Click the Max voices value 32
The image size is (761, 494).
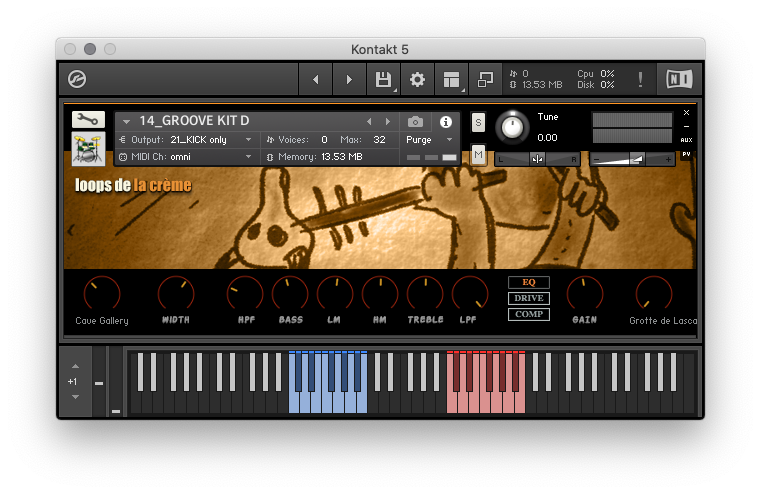coord(379,140)
